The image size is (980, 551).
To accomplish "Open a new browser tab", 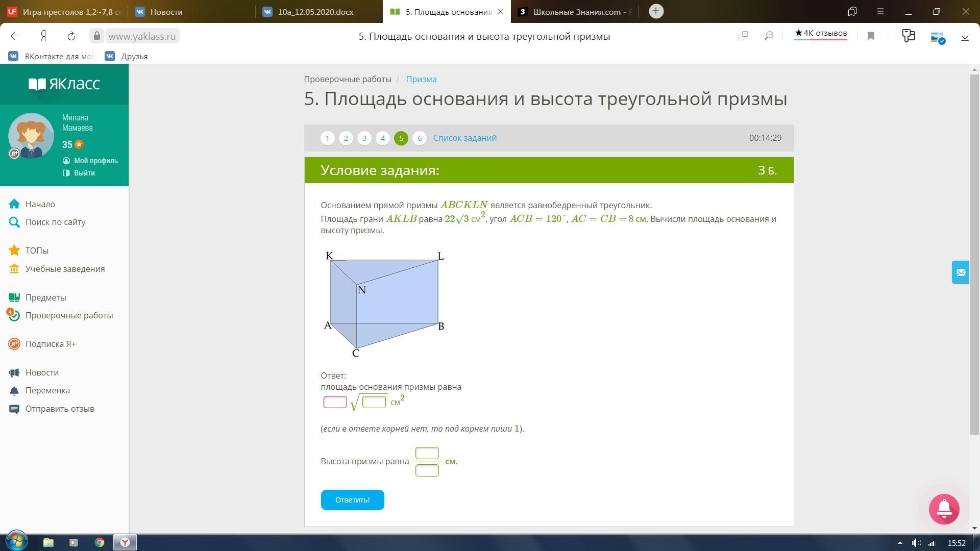I will tap(656, 11).
